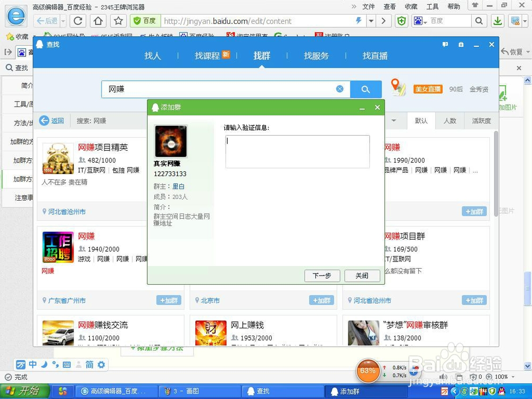Viewport: 532px width, 399px height.
Task: Click the 90后 hot keyword
Action: click(x=456, y=89)
